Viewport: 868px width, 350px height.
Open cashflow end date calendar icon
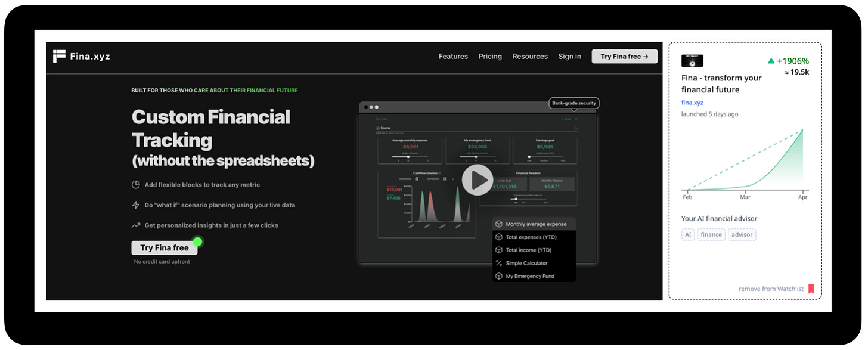tap(444, 179)
